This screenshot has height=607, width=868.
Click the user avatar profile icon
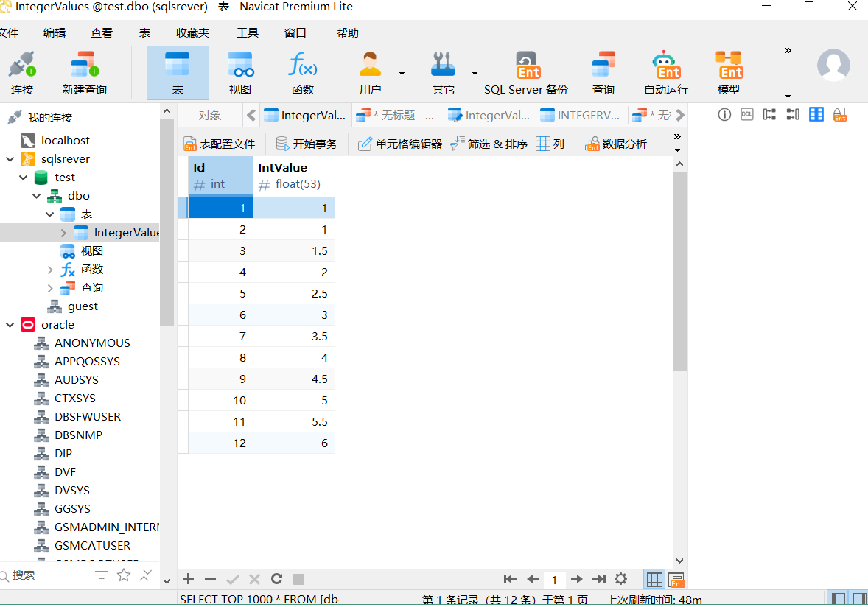pos(833,66)
